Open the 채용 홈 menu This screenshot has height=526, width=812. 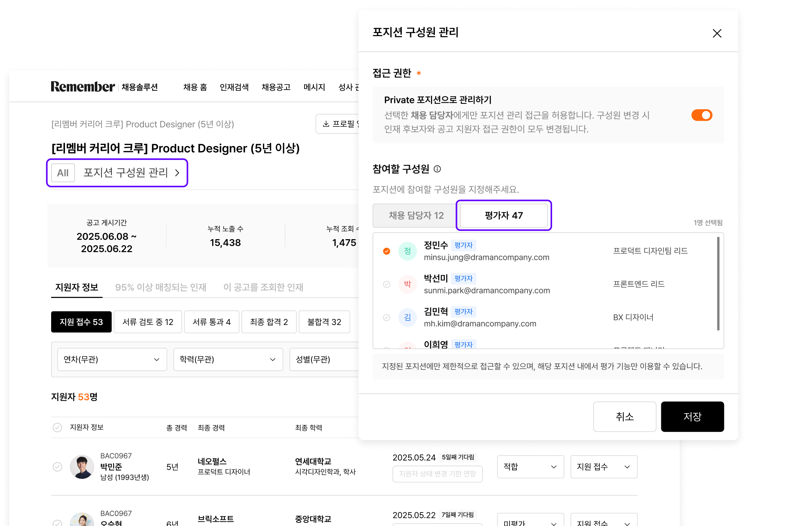[195, 87]
